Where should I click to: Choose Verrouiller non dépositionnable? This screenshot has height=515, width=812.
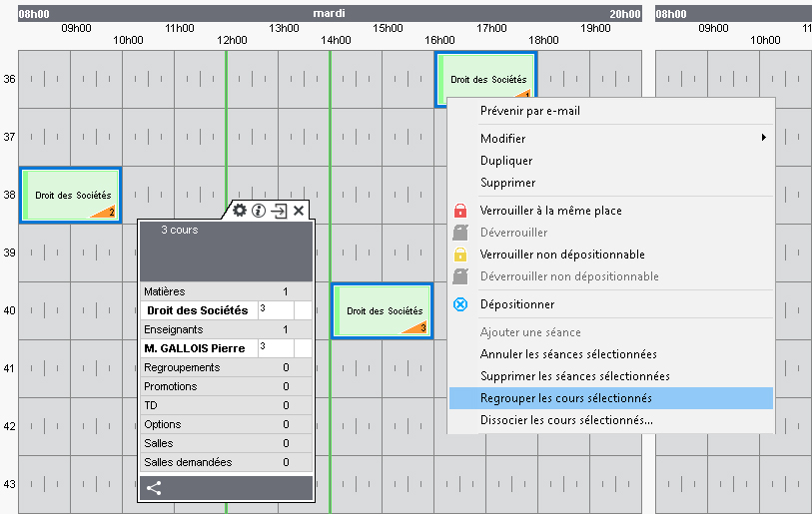(x=611, y=255)
